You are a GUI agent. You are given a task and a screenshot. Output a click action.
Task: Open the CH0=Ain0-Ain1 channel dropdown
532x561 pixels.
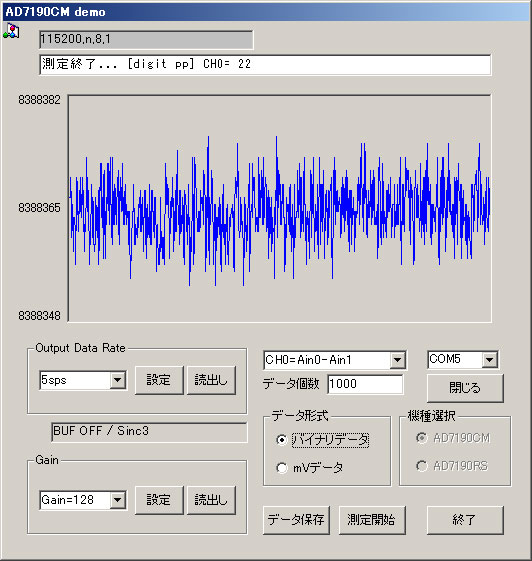coord(397,360)
